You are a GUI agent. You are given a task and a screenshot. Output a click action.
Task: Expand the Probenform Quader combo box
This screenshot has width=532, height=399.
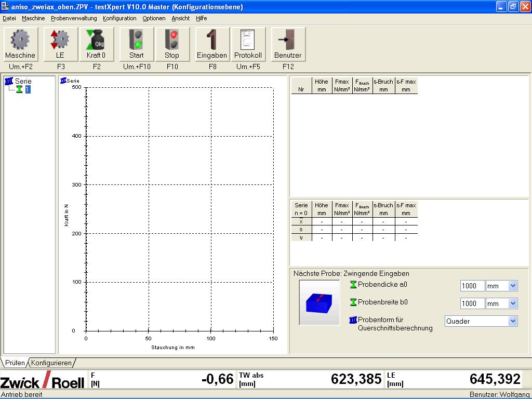[512, 321]
